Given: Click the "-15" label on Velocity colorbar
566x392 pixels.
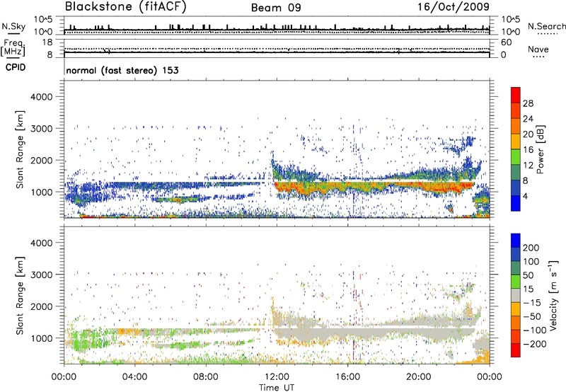Looking at the screenshot, I should coord(532,303).
